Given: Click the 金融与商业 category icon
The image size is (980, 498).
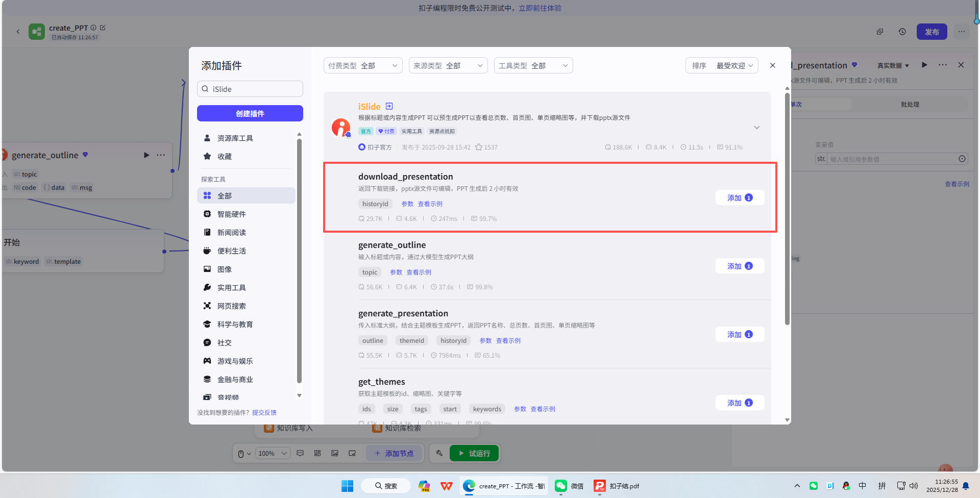Looking at the screenshot, I should pos(207,379).
